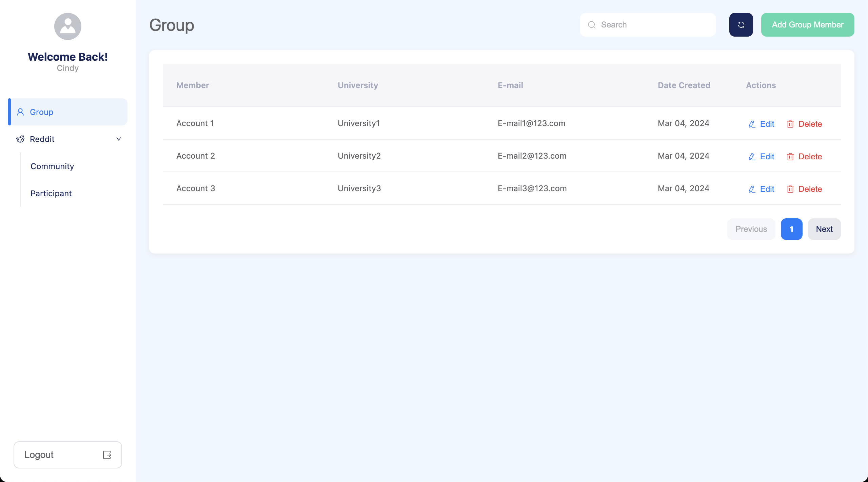Open the Community submenu item
Screen dimensions: 868x482
pyautogui.click(x=52, y=166)
